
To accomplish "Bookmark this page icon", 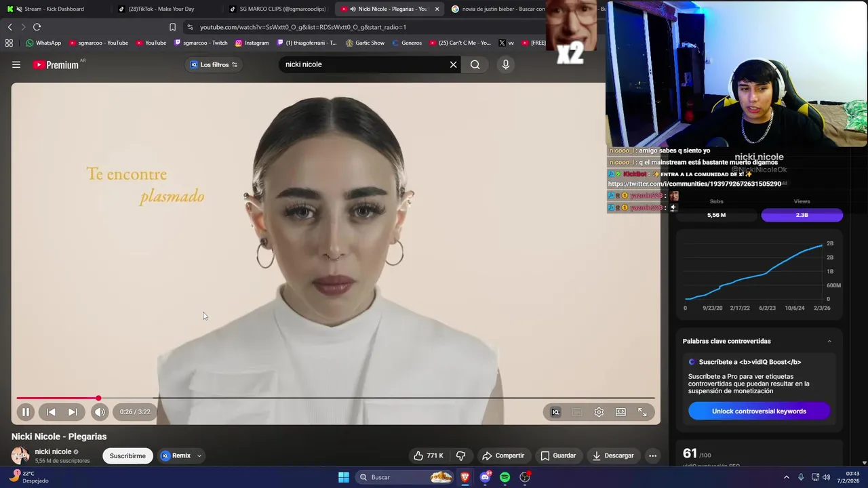I will click(172, 27).
